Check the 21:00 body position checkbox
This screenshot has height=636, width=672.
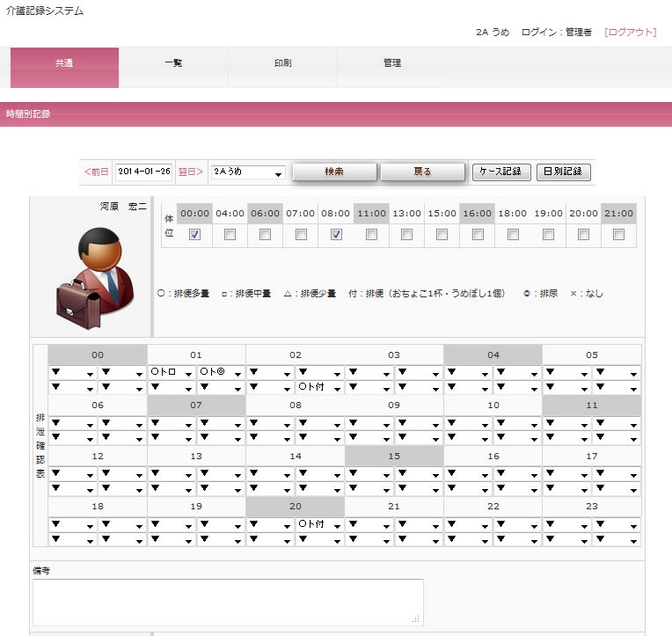click(618, 235)
